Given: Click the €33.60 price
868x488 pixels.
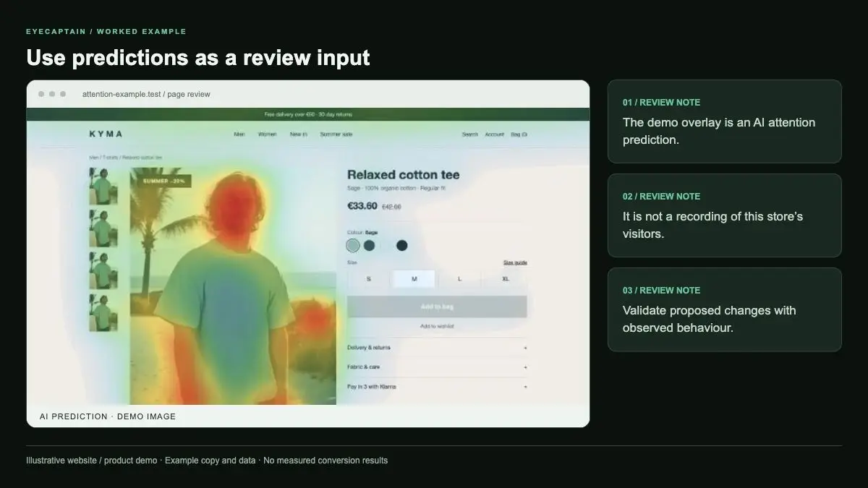Looking at the screenshot, I should pyautogui.click(x=362, y=206).
